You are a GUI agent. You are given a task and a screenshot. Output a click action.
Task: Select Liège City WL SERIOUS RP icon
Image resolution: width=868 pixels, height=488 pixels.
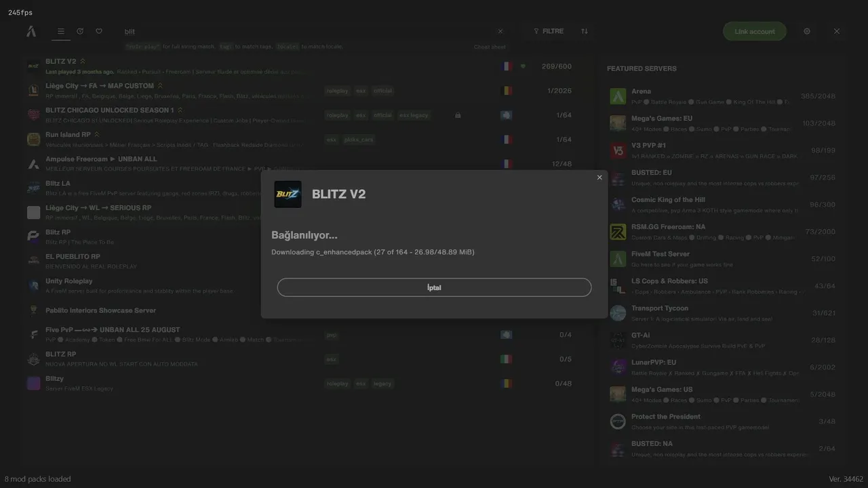pyautogui.click(x=33, y=213)
